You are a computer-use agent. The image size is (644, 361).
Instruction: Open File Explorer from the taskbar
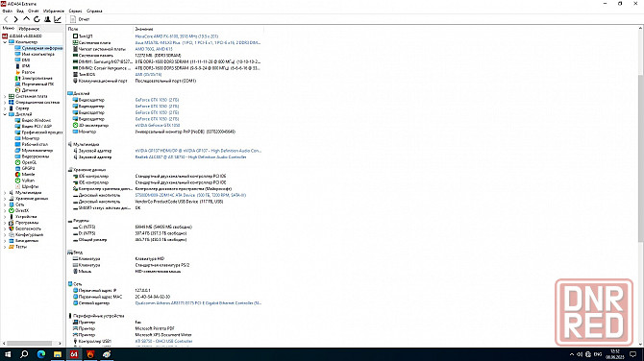point(58,354)
